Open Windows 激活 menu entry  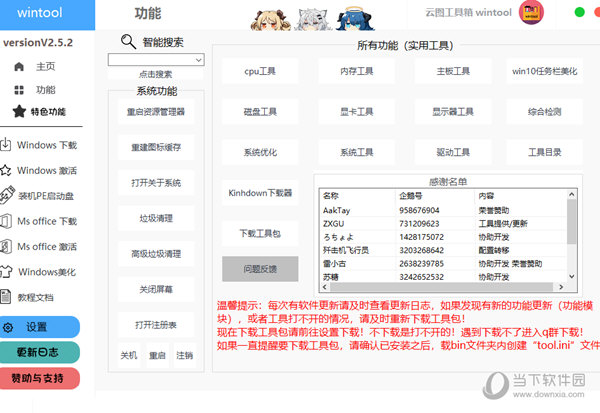[47, 170]
